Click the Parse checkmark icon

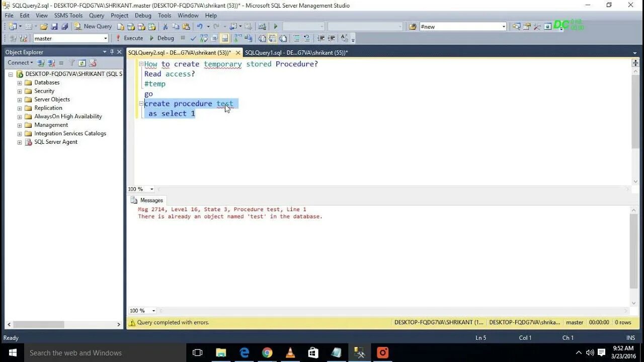[x=193, y=38]
